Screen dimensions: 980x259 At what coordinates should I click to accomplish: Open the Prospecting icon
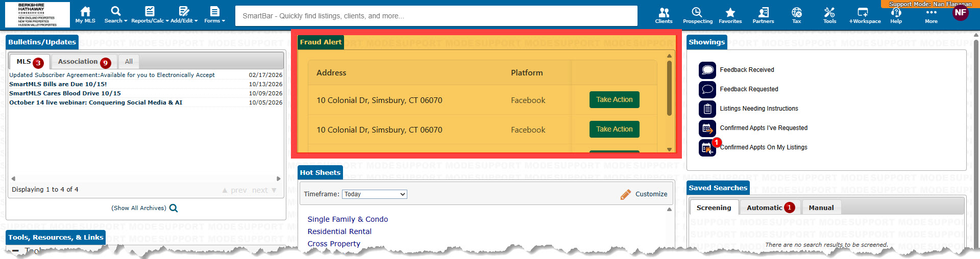(x=697, y=15)
